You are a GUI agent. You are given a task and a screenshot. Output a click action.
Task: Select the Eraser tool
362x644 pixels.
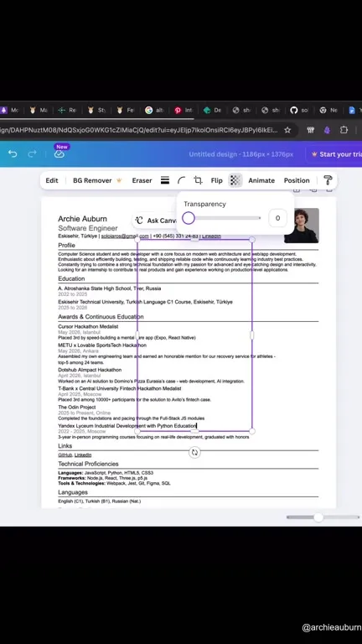(x=142, y=180)
